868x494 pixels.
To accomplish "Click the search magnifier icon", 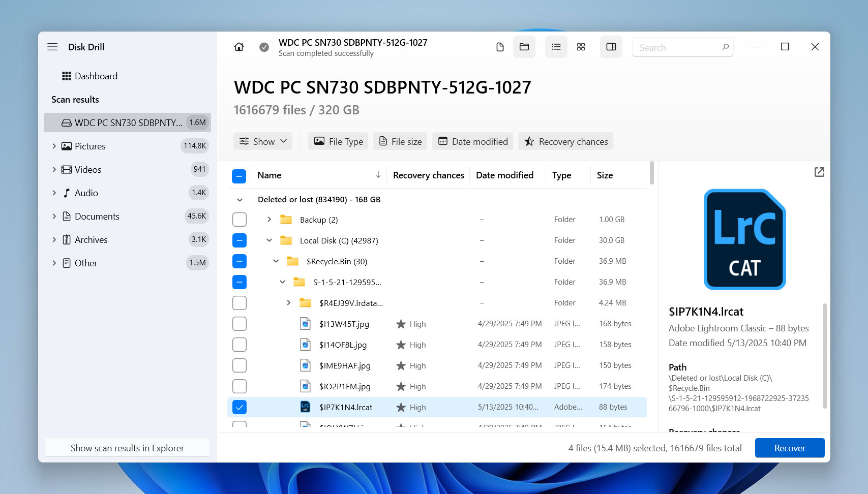I will (726, 47).
